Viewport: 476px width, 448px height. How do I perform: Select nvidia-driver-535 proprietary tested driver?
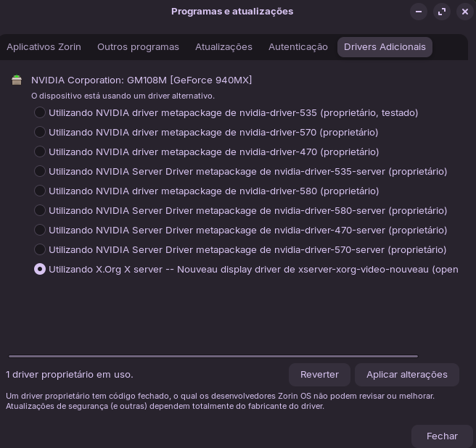point(40,112)
